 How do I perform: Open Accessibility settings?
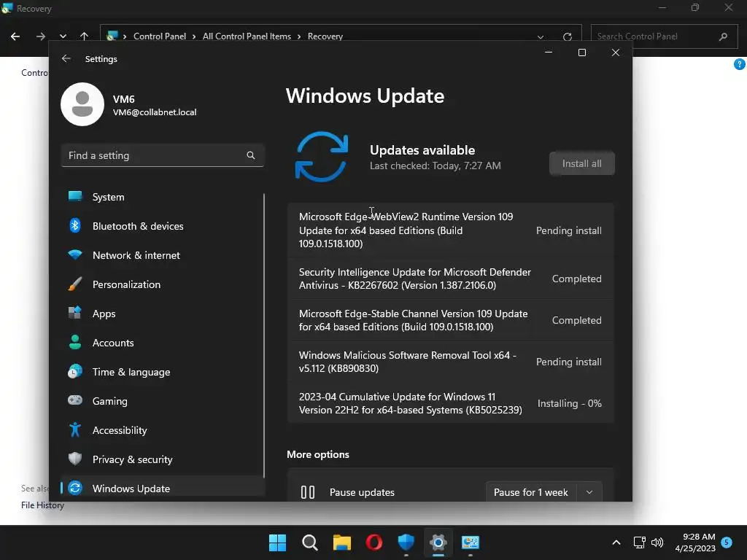click(162, 430)
